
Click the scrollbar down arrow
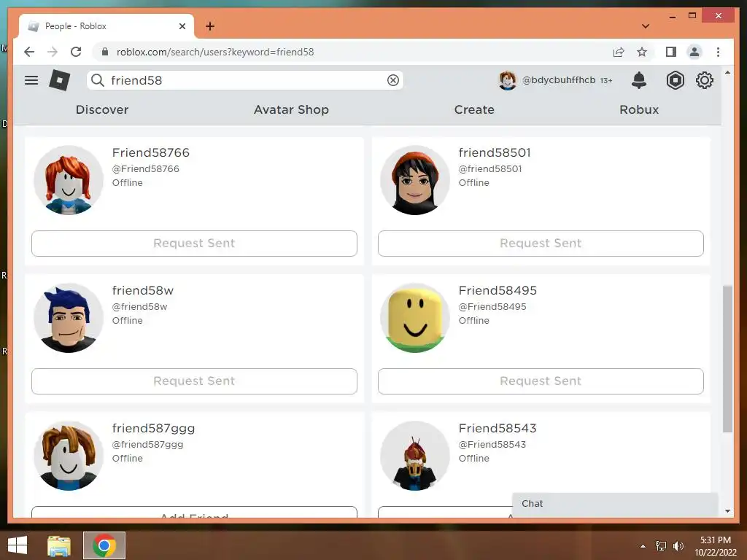727,511
